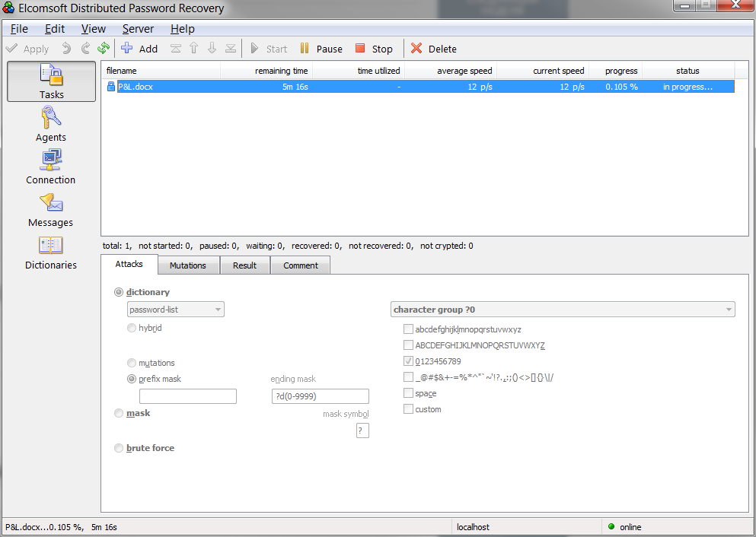Toggle the custom checkbox
This screenshot has width=756, height=537.
[408, 409]
